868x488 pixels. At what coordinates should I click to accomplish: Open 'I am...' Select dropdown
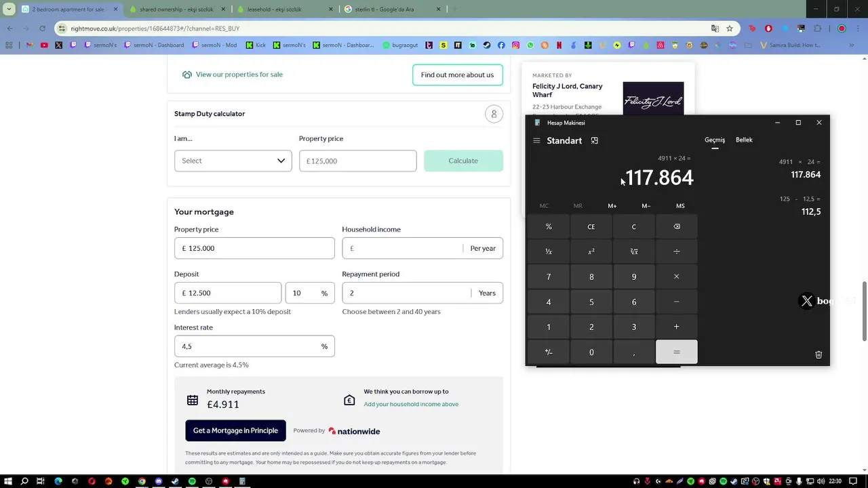click(x=233, y=161)
